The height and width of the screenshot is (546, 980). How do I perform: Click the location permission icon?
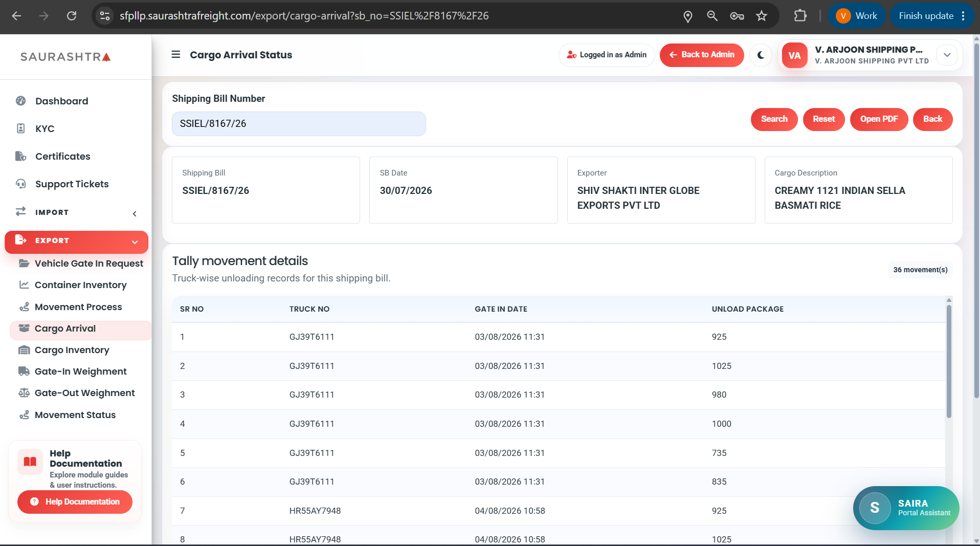click(688, 16)
